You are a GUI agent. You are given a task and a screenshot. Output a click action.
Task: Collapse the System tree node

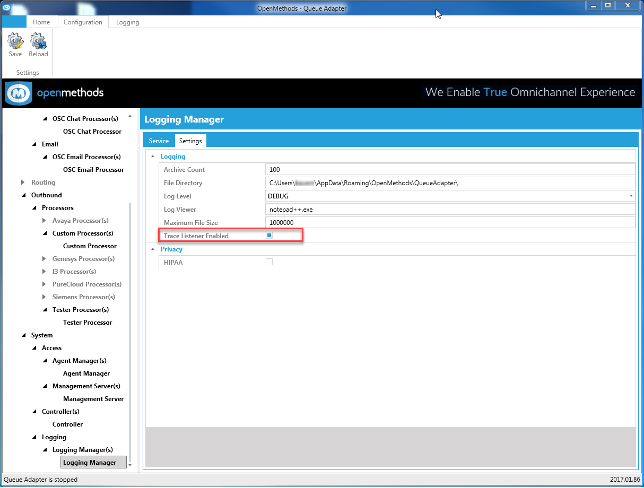tap(23, 335)
